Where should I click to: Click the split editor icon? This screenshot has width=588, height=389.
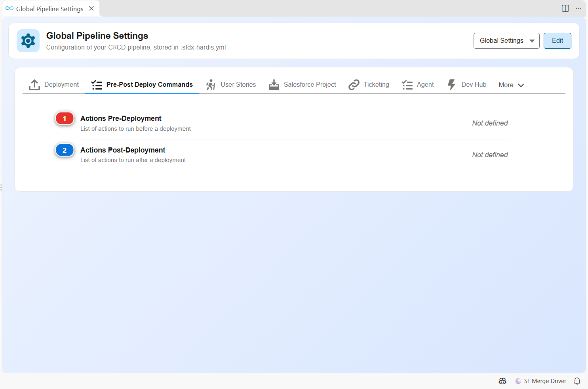(x=565, y=8)
